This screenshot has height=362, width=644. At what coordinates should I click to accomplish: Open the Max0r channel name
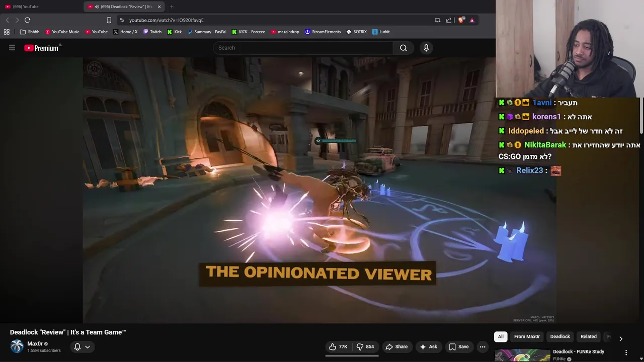[35, 344]
